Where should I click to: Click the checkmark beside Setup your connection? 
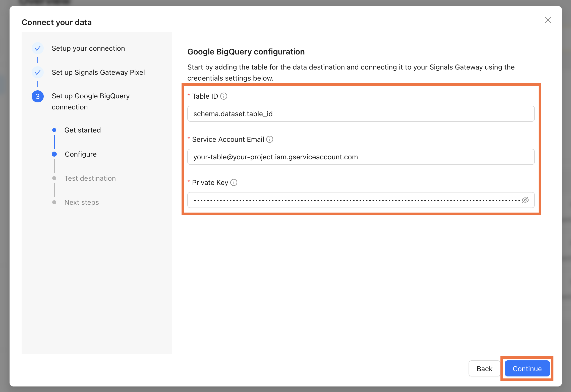[x=38, y=48]
